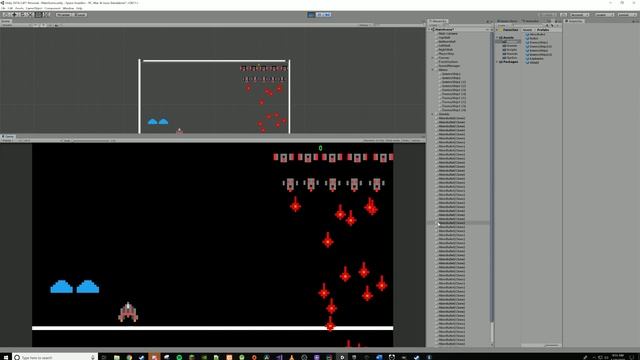Open the Layout dropdown
Screen dimensions: 640x360
pyautogui.click(x=627, y=15)
